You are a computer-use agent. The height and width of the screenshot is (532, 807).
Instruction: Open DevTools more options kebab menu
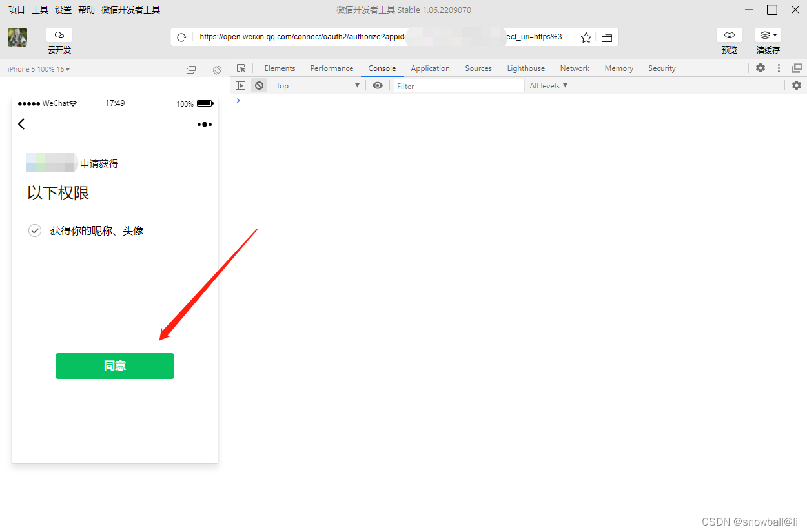(x=779, y=68)
